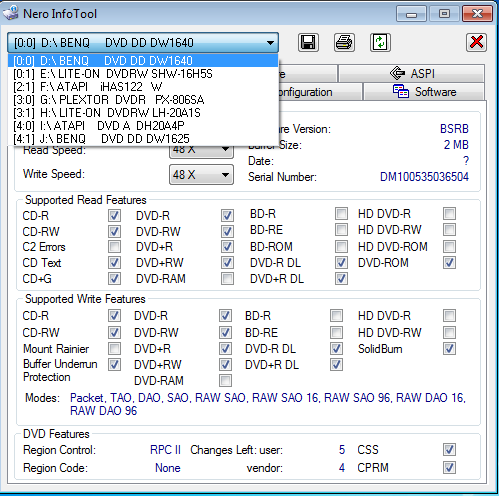Image resolution: width=499 pixels, height=496 pixels.
Task: Select drive J:\ BENQ DVD DD DW1625
Action: 143,139
